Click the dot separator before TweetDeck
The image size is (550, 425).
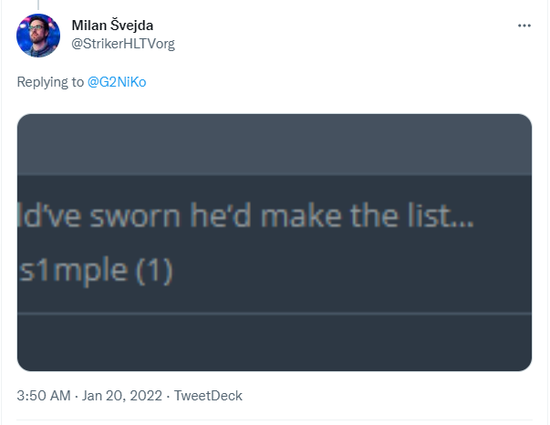168,396
